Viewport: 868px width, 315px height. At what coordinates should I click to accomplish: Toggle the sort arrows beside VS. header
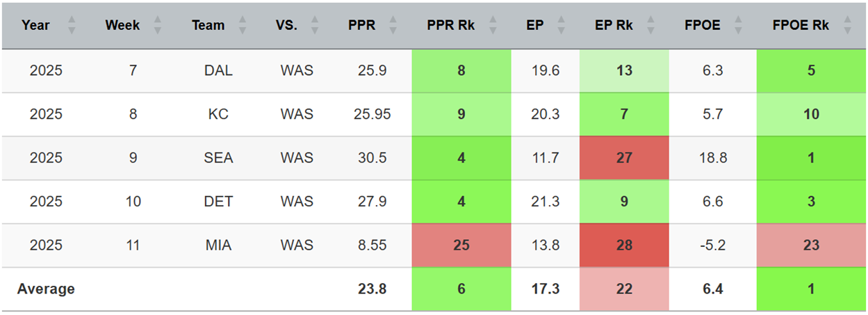[314, 26]
